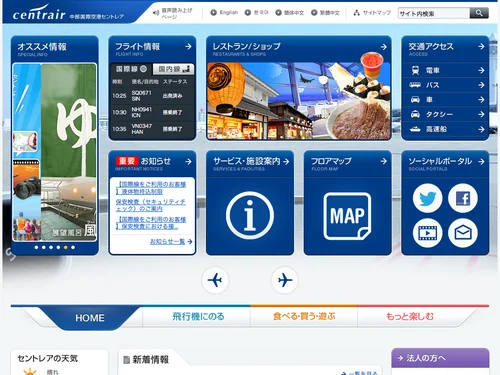Expand the バス row arrow

(481, 85)
